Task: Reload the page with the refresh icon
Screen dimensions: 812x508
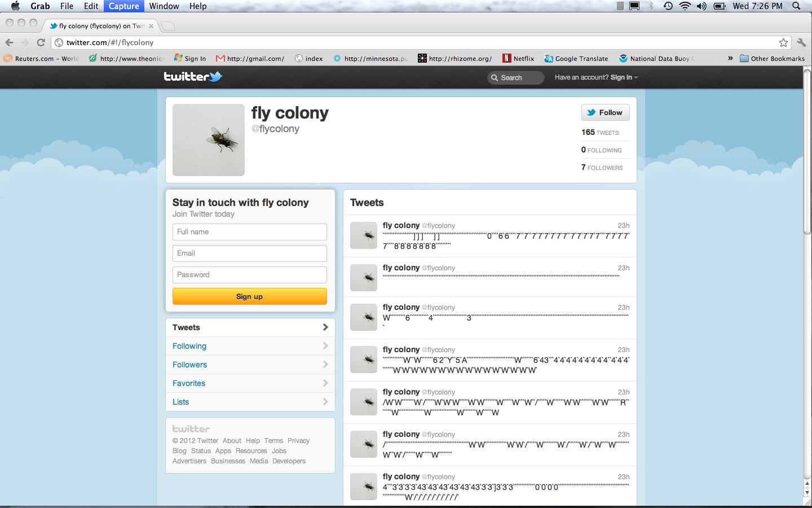Action: point(41,42)
